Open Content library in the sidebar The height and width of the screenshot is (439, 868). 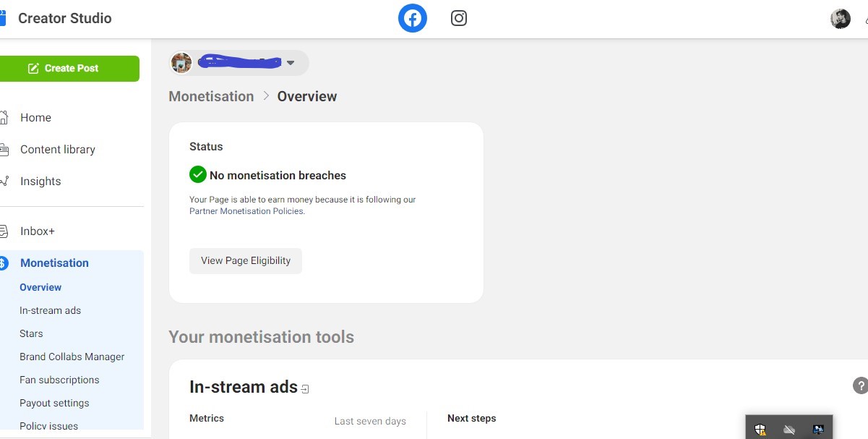pyautogui.click(x=58, y=149)
